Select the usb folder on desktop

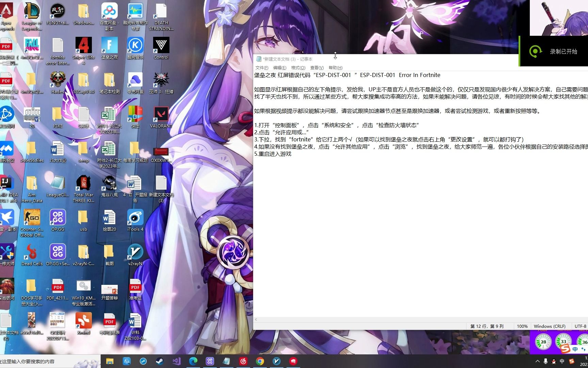83,220
